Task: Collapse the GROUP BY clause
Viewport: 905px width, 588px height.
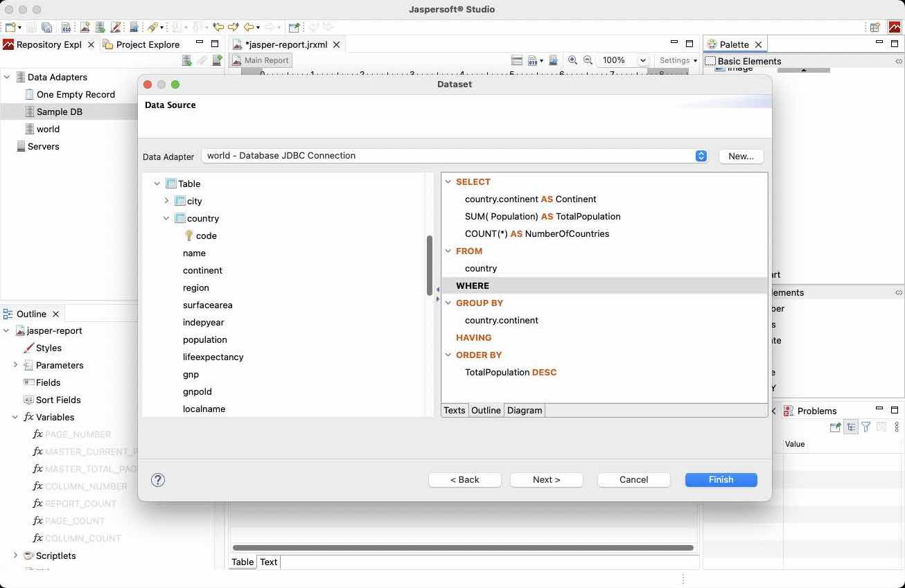Action: (x=448, y=303)
